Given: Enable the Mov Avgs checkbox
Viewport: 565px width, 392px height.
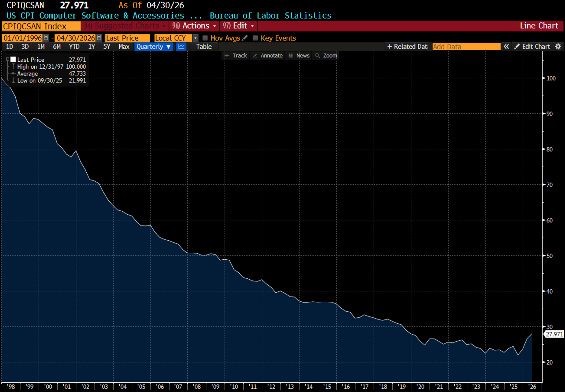Looking at the screenshot, I should (205, 38).
